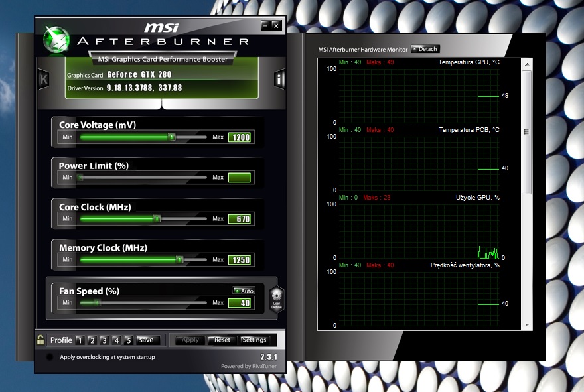Reset the overclock settings
This screenshot has height=392, width=584.
[222, 340]
